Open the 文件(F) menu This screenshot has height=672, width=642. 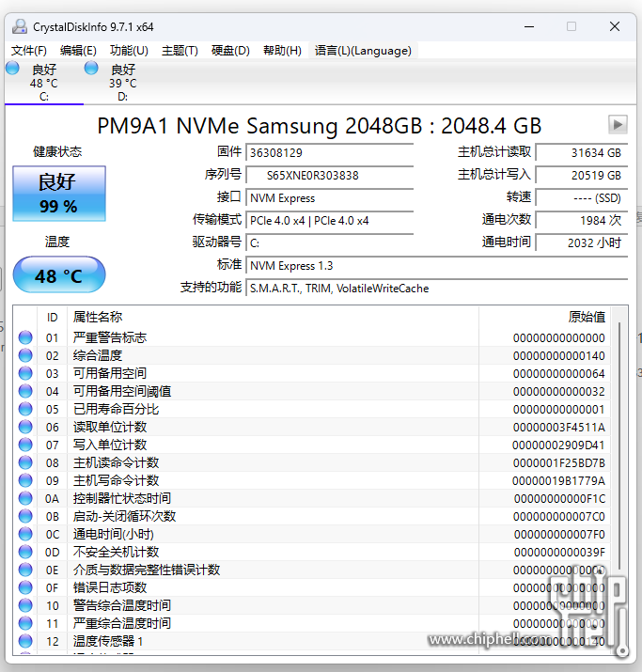pyautogui.click(x=29, y=51)
